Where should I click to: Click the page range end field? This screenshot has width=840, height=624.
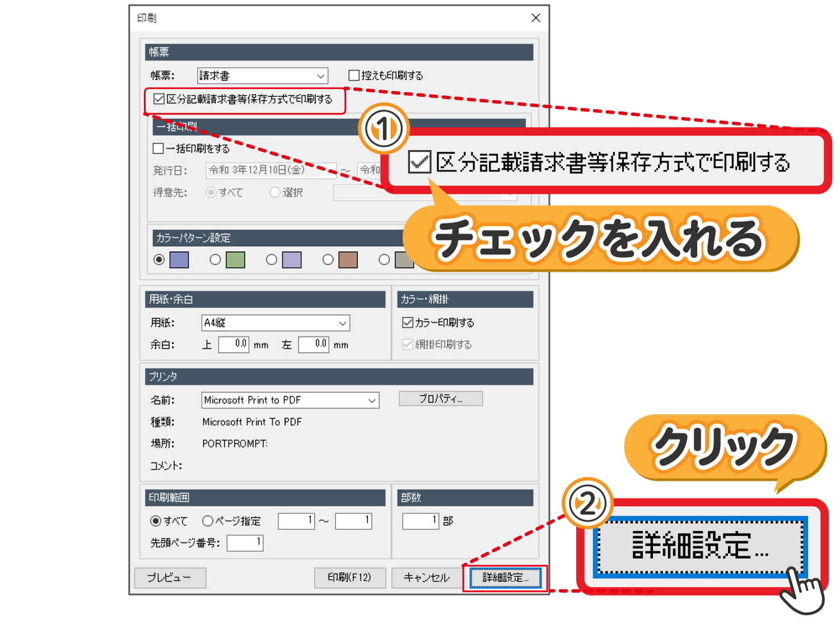click(x=353, y=521)
